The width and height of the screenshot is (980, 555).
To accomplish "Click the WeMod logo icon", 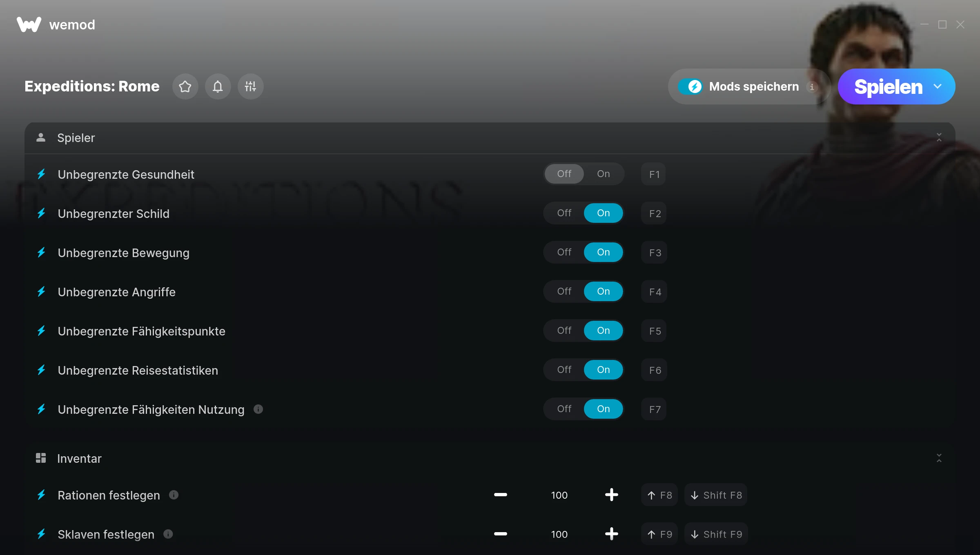I will (29, 24).
